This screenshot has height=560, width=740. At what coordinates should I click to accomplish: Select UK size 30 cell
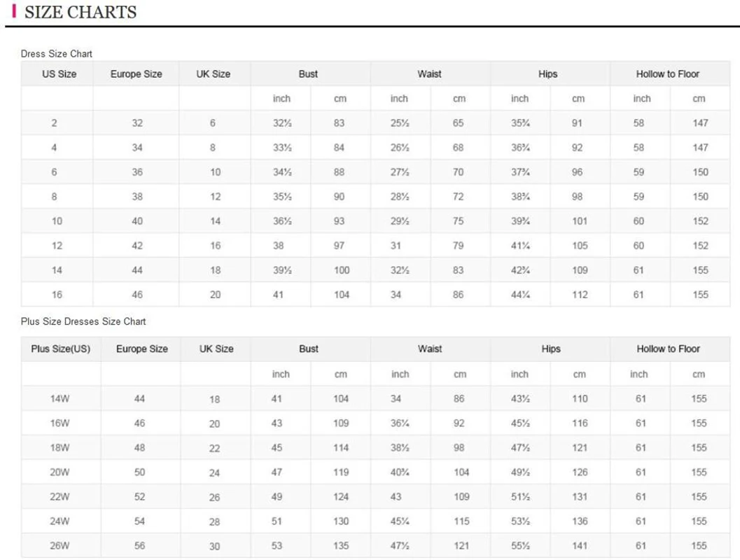[x=214, y=547]
